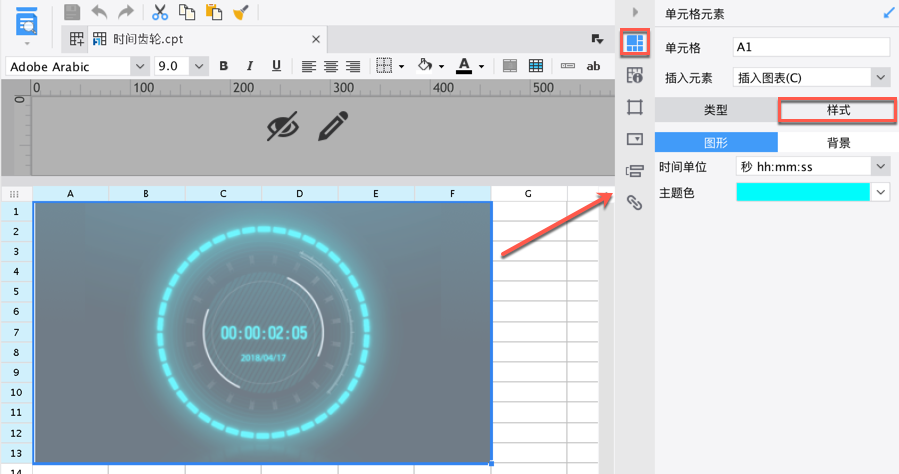Edit the 单元格 A1 input field

pos(811,47)
